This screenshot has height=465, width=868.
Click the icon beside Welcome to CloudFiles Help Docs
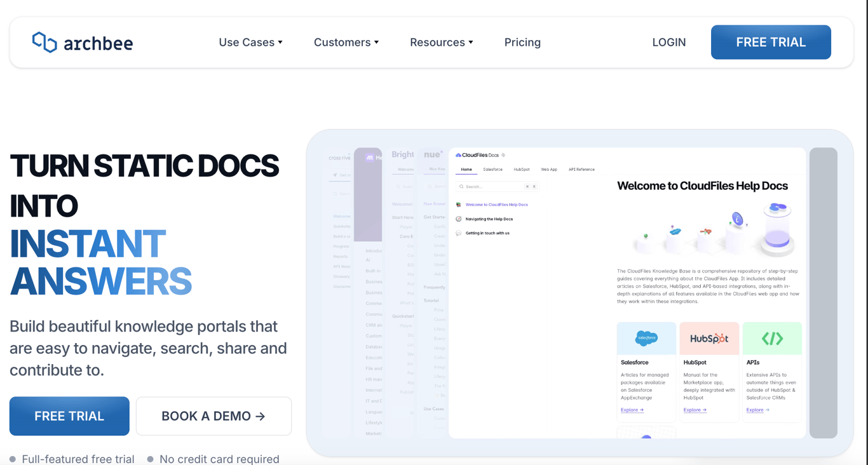point(459,205)
